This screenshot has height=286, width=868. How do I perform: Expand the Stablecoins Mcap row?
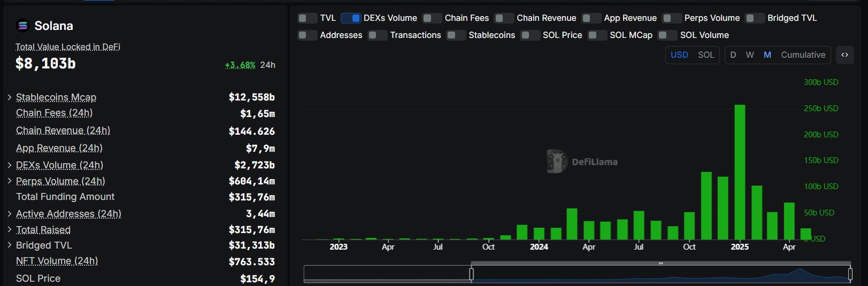pos(10,97)
